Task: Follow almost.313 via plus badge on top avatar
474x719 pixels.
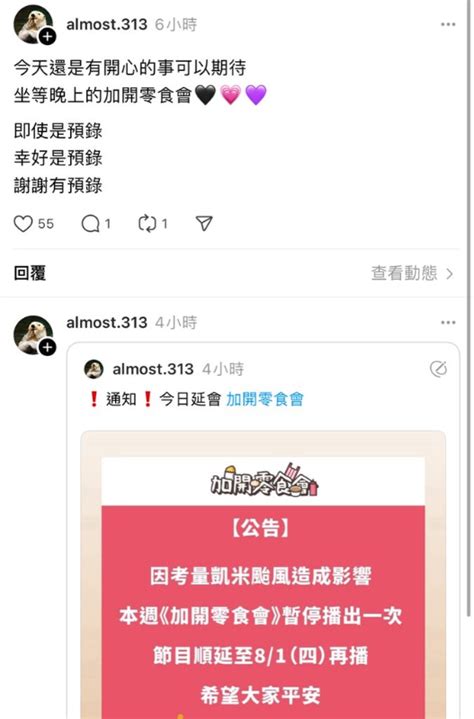Action: pos(47,36)
